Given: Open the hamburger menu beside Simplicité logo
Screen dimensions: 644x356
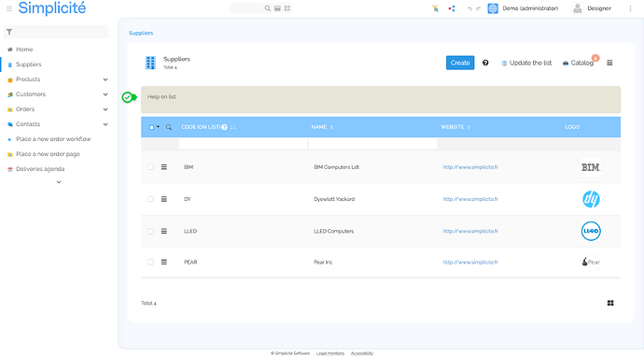Looking at the screenshot, I should [x=9, y=8].
